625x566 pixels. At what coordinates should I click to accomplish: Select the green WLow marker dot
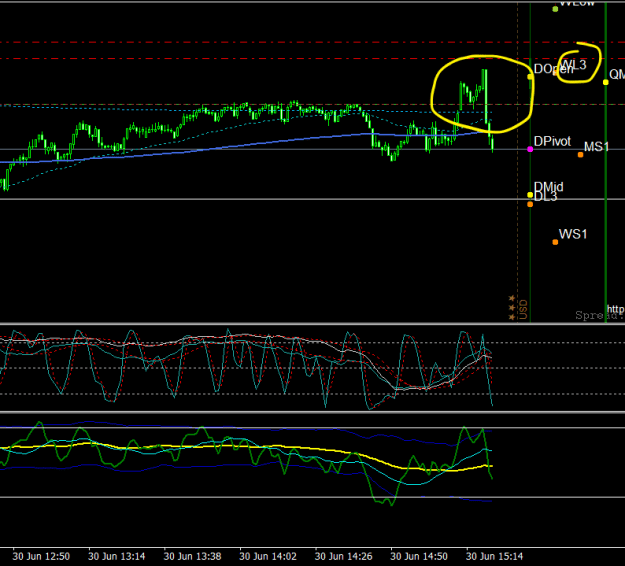555,9
